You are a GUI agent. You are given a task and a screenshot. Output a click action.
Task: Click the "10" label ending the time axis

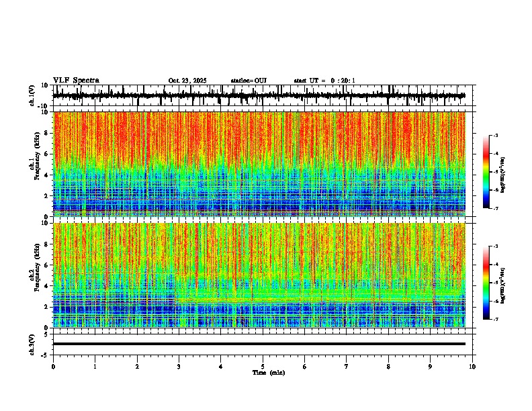[x=472, y=367]
